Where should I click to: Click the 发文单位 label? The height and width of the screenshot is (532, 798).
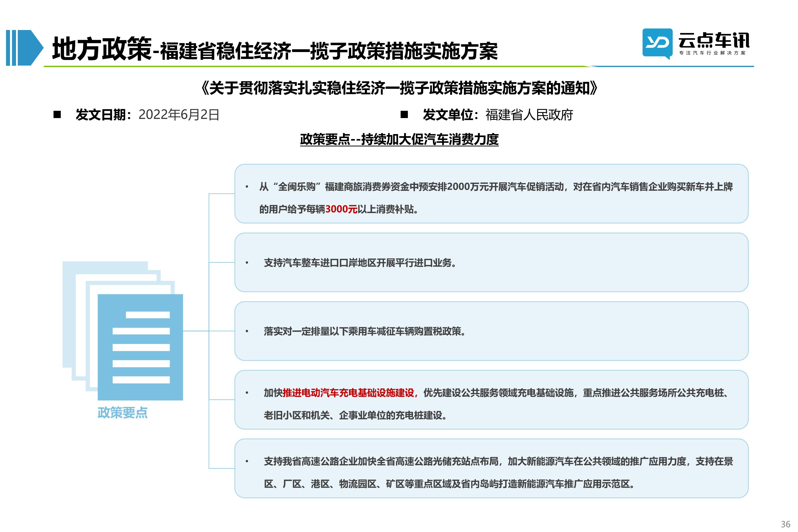coord(450,115)
